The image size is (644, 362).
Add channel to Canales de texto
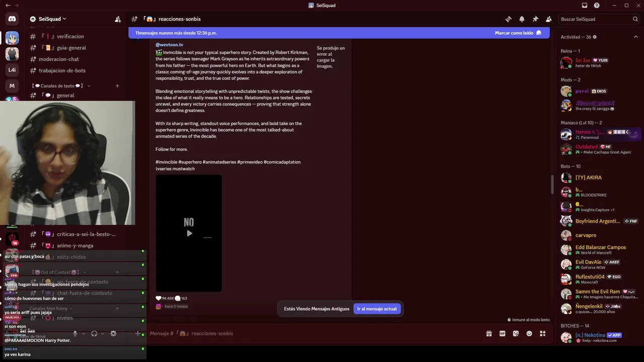pyautogui.click(x=117, y=86)
